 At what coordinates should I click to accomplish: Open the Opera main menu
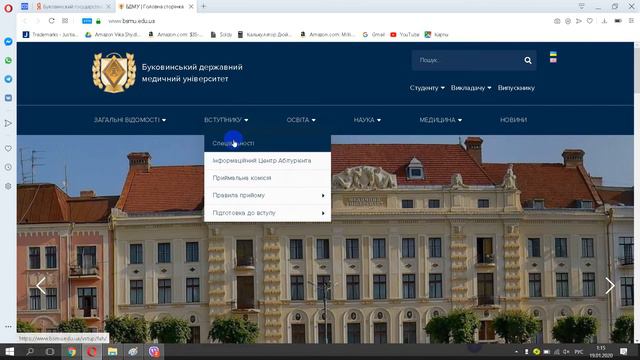click(8, 8)
